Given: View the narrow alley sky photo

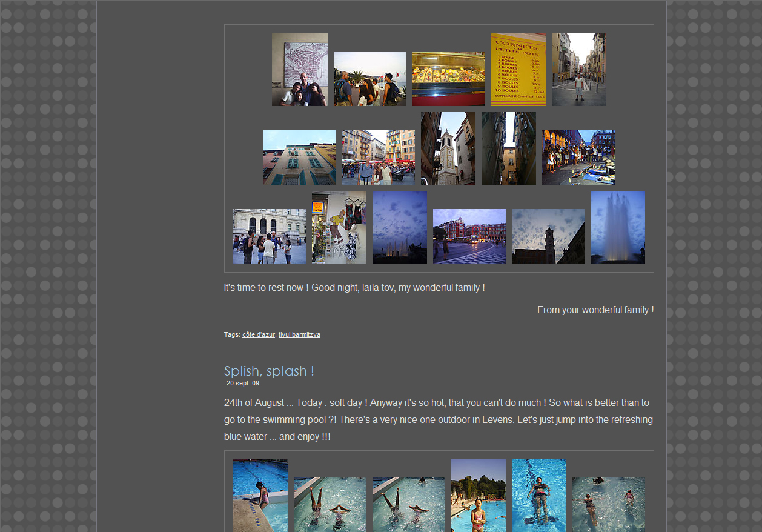Looking at the screenshot, I should (x=508, y=148).
